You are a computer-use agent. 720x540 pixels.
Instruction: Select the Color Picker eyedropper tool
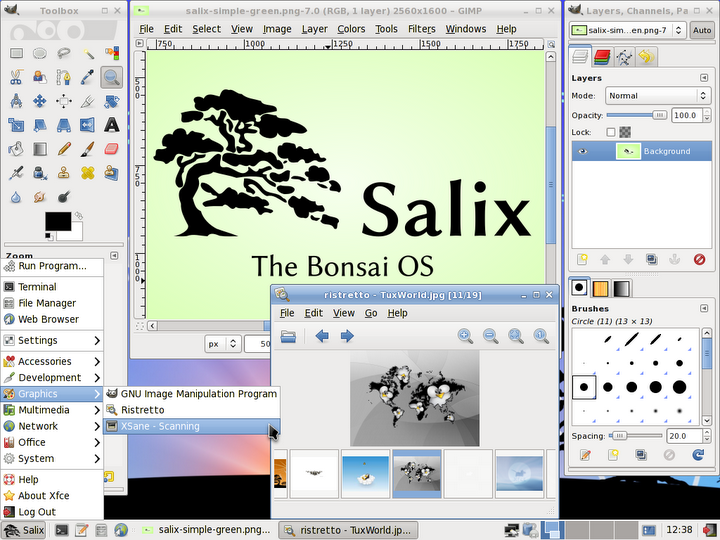[88, 77]
